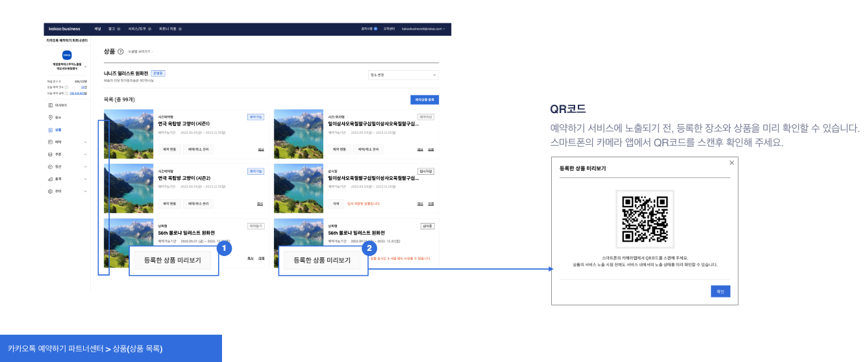Click the QR code image in the dialog

[x=645, y=220]
